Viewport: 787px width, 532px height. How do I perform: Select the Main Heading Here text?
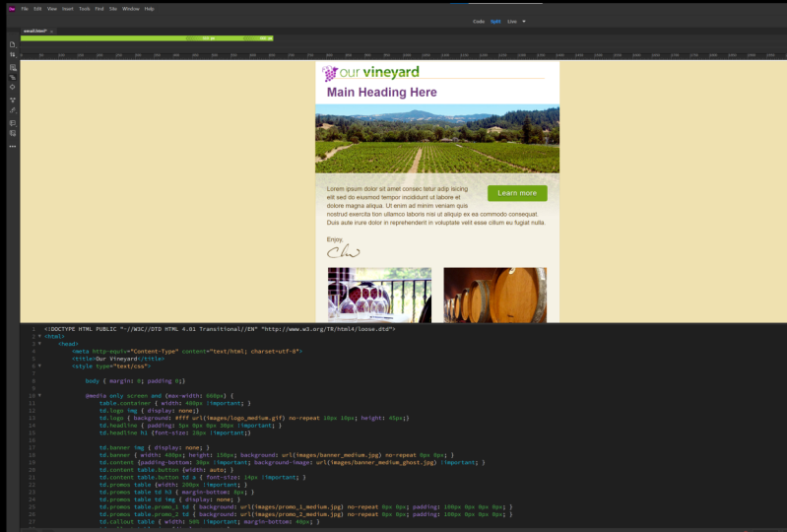coord(381,93)
